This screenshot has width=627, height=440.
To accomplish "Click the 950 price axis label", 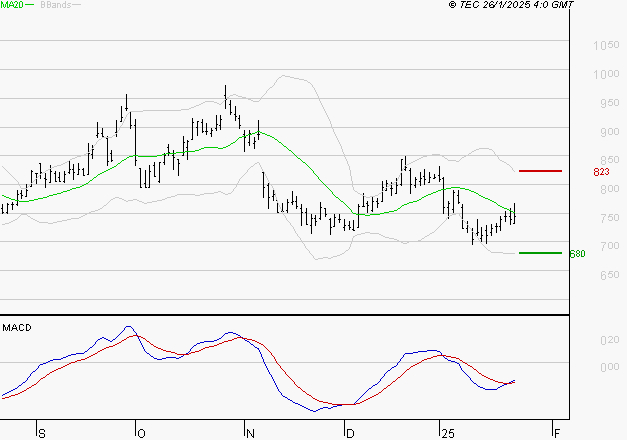I will 609,103.
